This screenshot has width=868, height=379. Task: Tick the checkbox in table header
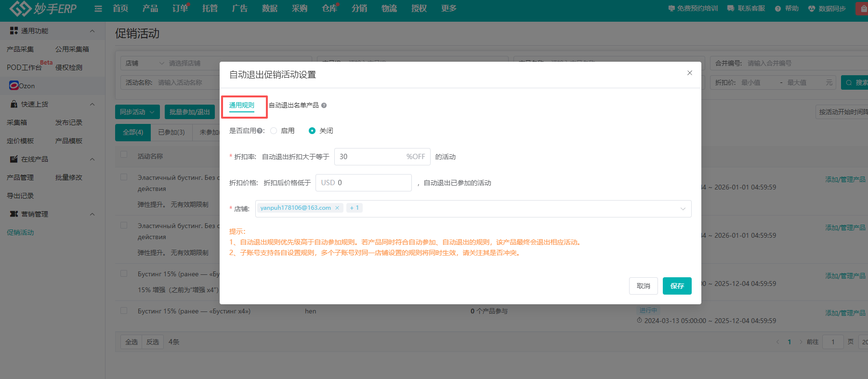124,155
